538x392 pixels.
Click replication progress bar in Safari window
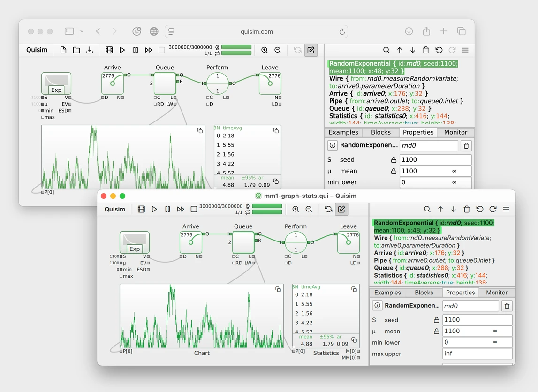(236, 53)
